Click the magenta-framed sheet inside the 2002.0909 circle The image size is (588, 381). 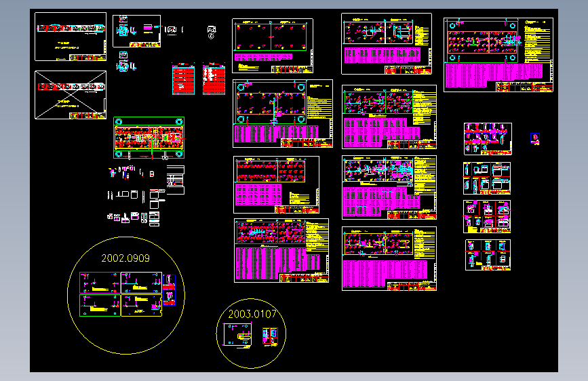click(x=100, y=283)
